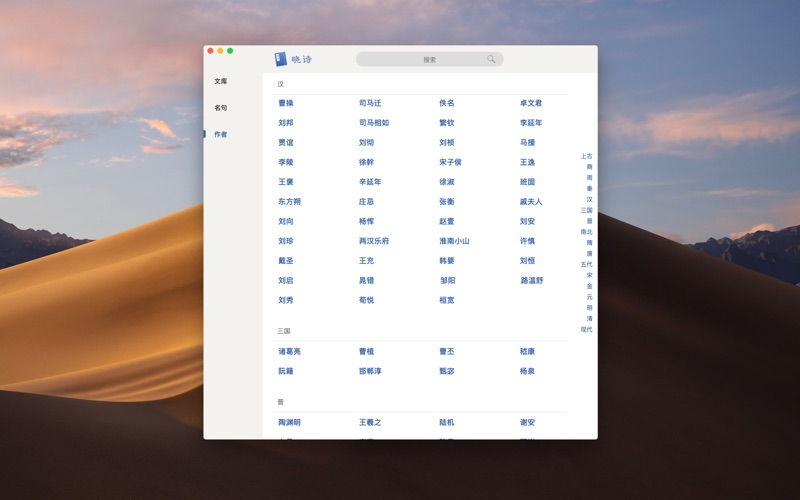Jump to 唐 in dynasty index

pyautogui.click(x=589, y=254)
